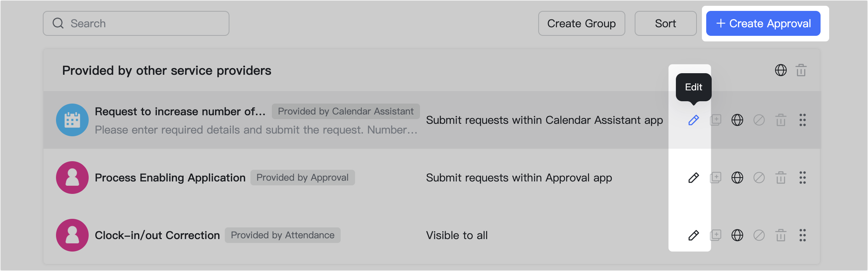The height and width of the screenshot is (271, 868).
Task: Open more options for Clock-in/out Correction
Action: tap(802, 235)
